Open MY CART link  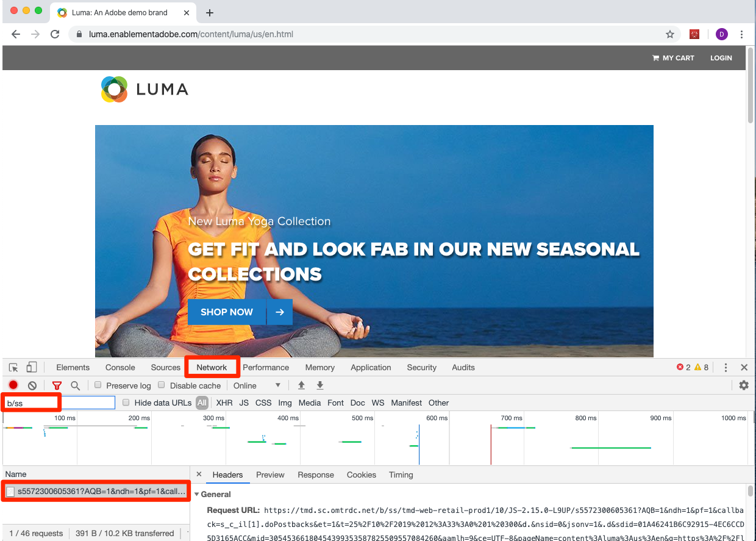click(x=674, y=58)
